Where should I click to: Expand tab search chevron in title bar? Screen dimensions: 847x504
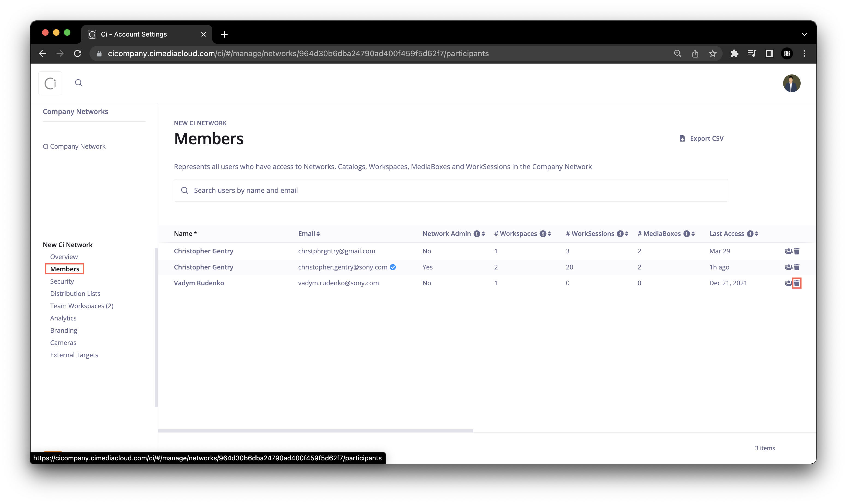pyautogui.click(x=804, y=34)
